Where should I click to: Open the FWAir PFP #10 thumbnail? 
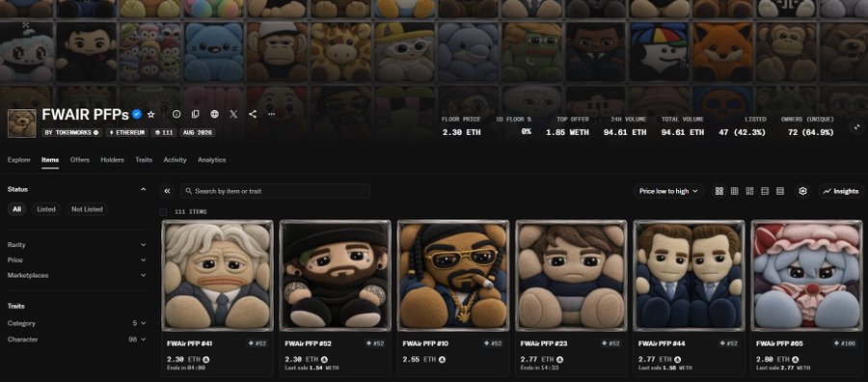453,276
